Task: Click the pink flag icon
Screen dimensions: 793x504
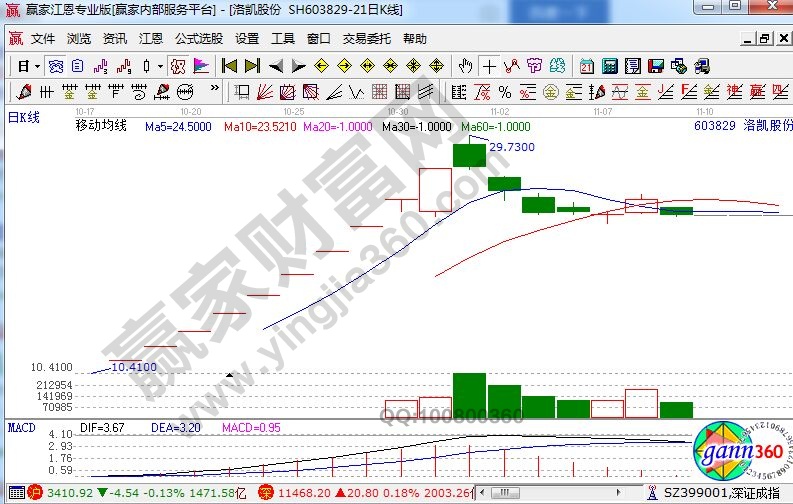Action: pyautogui.click(x=201, y=66)
